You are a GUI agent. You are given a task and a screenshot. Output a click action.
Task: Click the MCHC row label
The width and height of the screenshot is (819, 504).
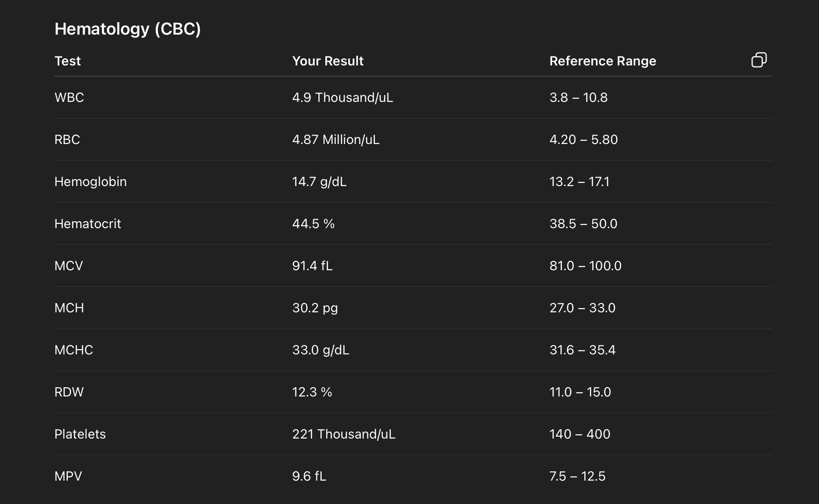pyautogui.click(x=73, y=350)
